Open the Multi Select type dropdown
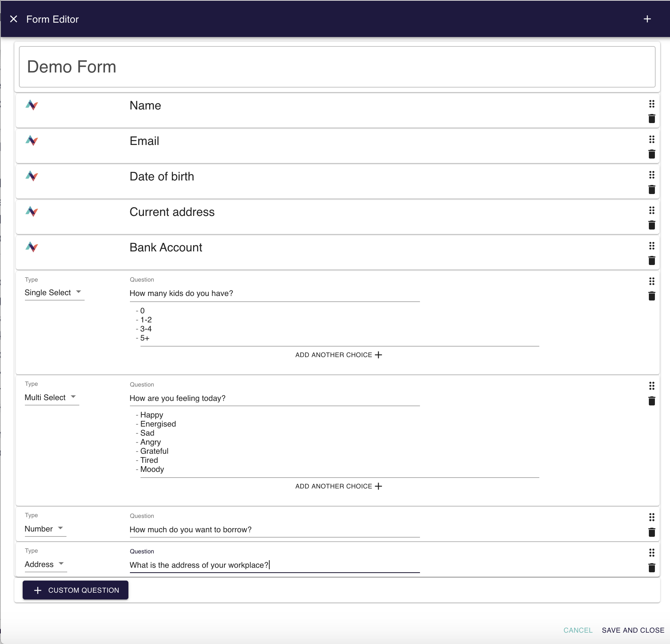This screenshot has height=644, width=670. pyautogui.click(x=51, y=397)
